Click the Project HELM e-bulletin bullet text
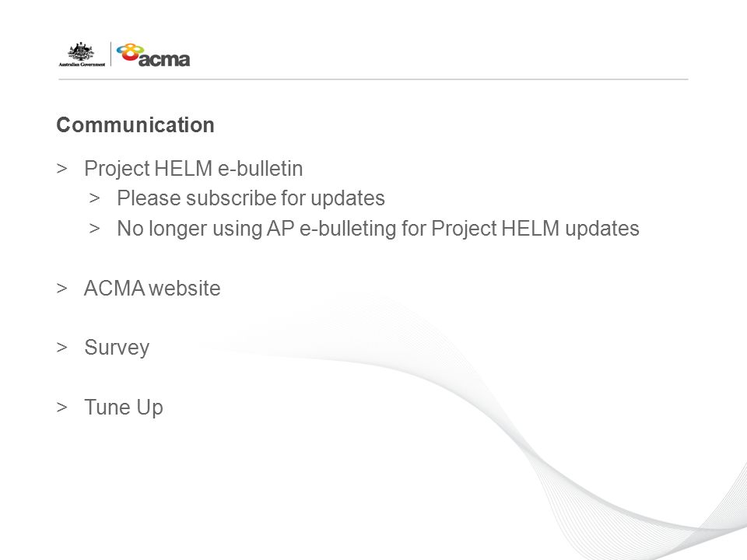Viewport: 747px width, 560px height. pos(194,169)
